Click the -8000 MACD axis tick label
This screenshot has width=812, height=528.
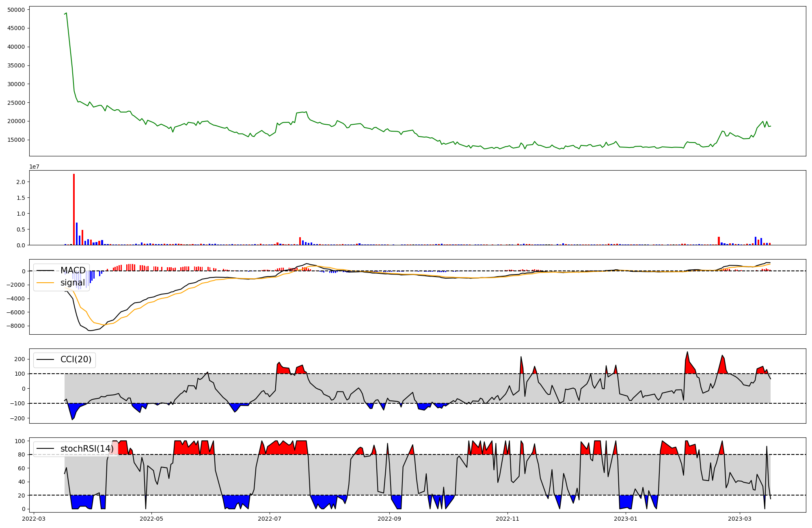pos(16,326)
